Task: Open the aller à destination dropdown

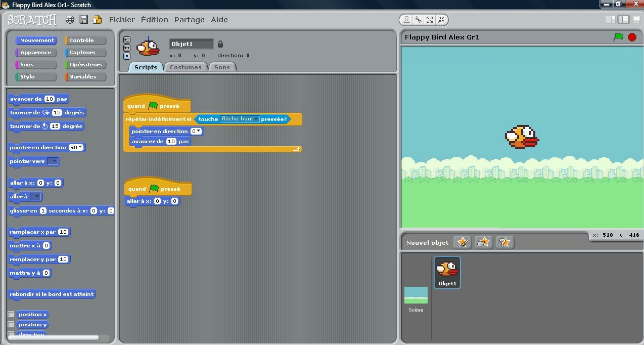Action: (35, 196)
